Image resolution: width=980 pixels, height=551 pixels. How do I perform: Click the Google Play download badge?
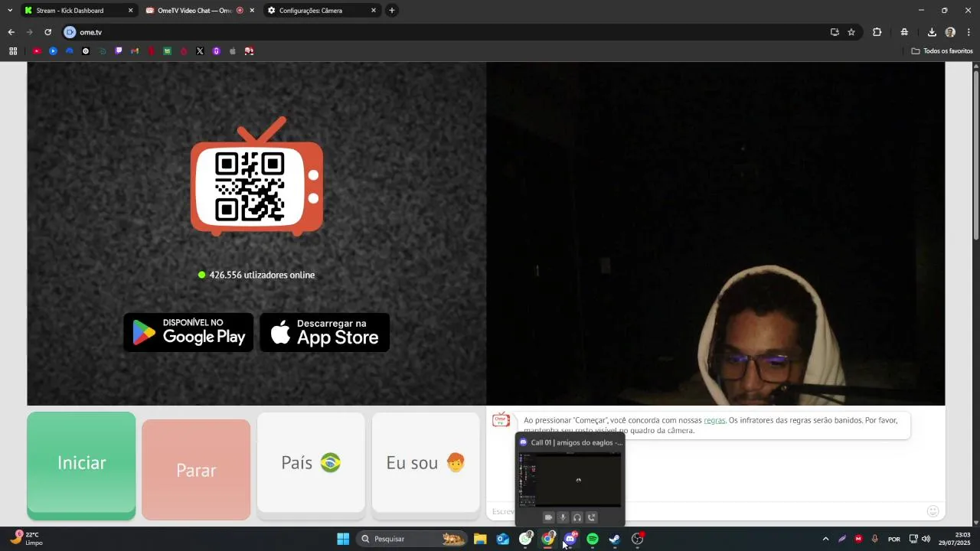click(188, 332)
